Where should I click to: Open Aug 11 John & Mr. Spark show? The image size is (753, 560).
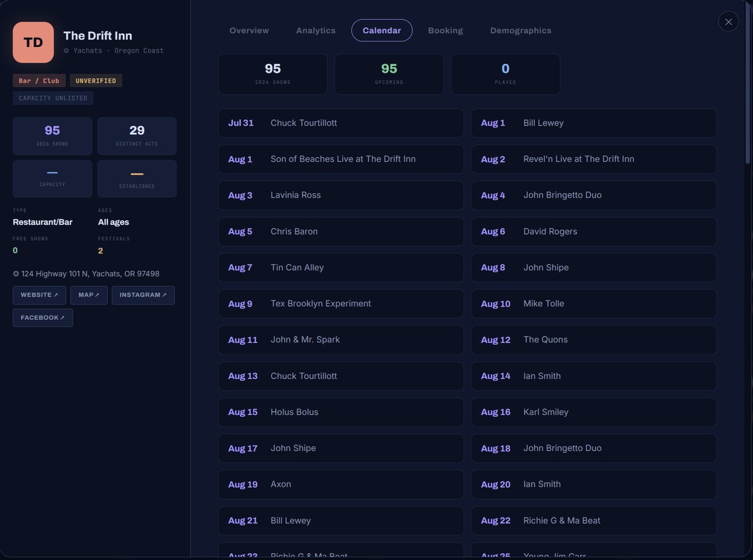coord(341,340)
